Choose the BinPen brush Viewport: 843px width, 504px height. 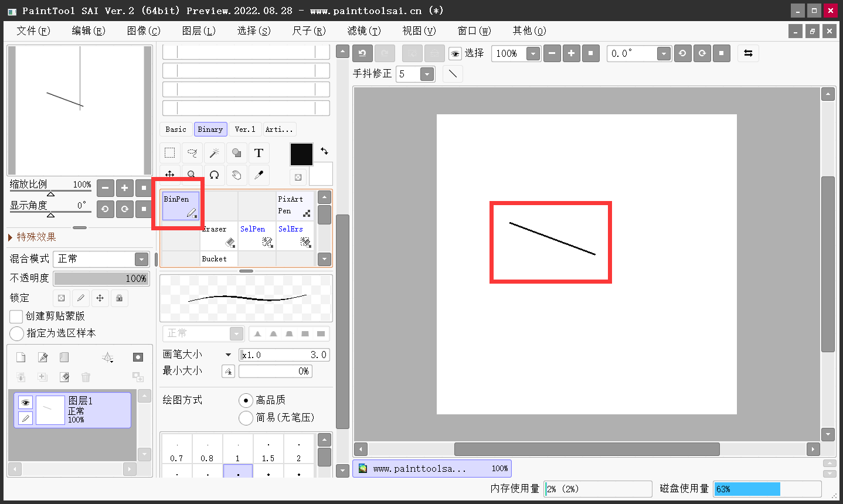tap(181, 206)
